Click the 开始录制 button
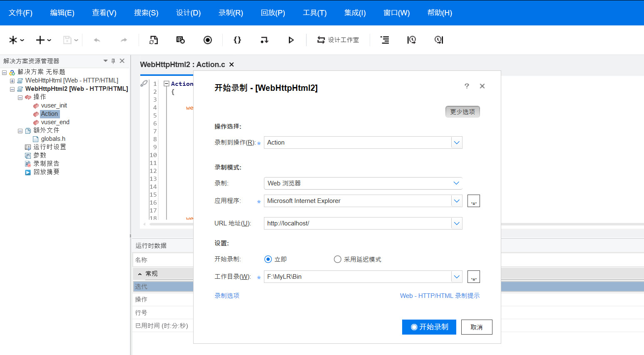The height and width of the screenshot is (355, 644). [x=429, y=327]
